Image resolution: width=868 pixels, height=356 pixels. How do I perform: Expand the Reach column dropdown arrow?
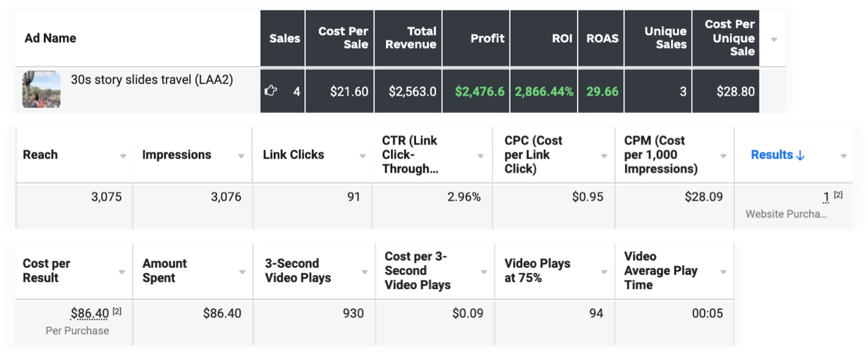(x=123, y=156)
